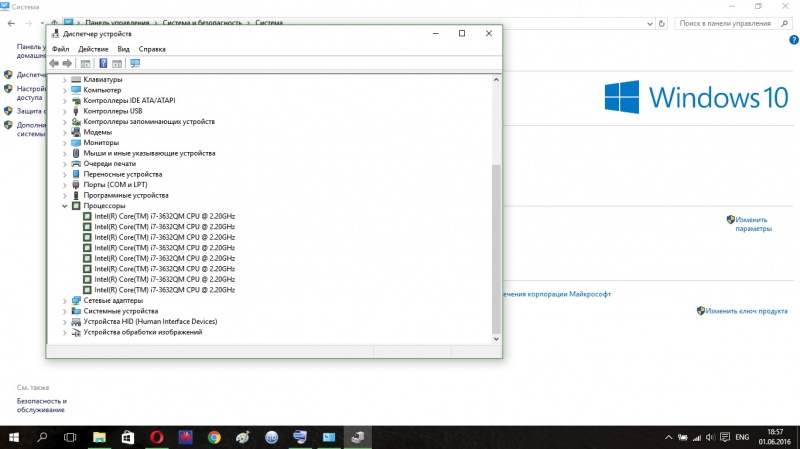Open Windows Store from the taskbar
The image size is (800, 449).
point(128,437)
